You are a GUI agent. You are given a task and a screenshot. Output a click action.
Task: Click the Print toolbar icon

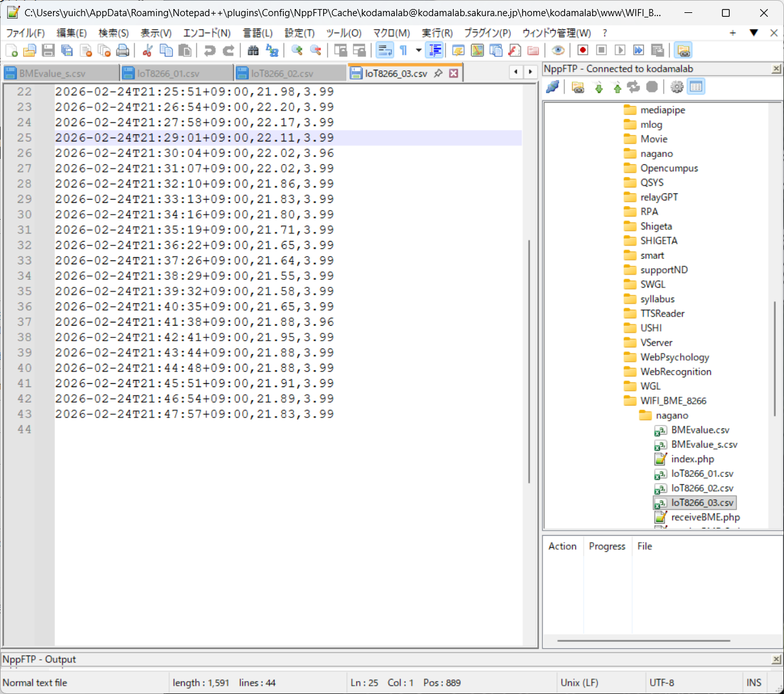[123, 50]
